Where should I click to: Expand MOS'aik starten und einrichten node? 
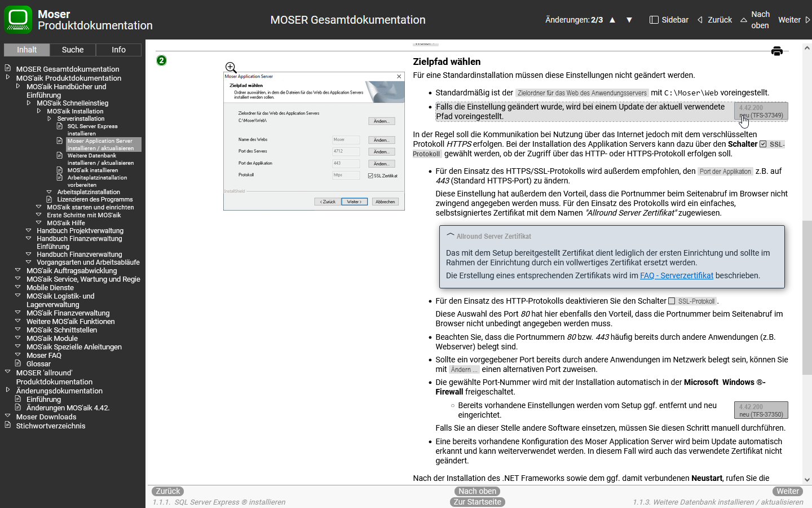tap(39, 207)
